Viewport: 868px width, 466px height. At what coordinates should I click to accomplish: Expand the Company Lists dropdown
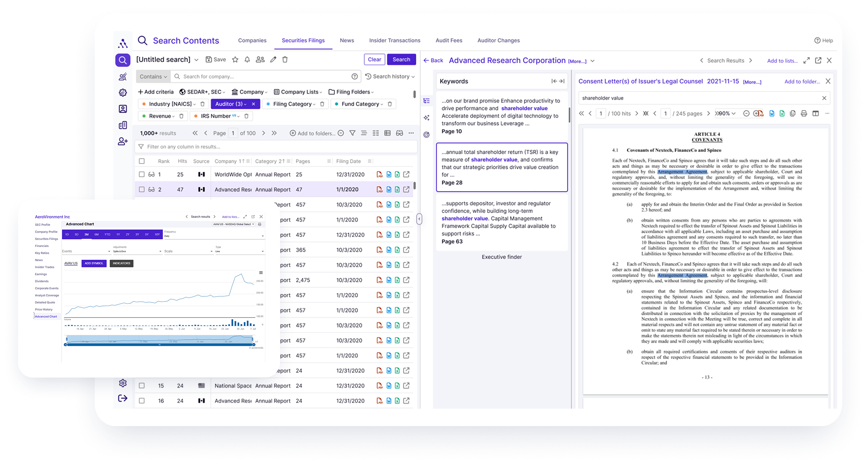298,92
